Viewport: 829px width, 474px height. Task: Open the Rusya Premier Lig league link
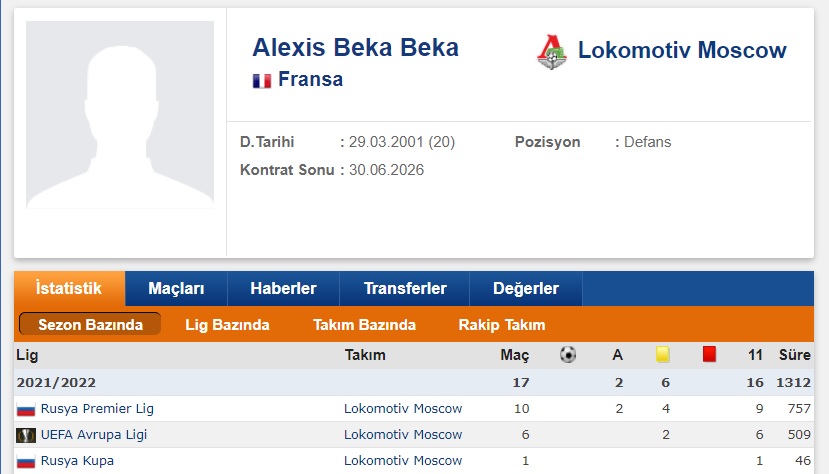(x=97, y=408)
